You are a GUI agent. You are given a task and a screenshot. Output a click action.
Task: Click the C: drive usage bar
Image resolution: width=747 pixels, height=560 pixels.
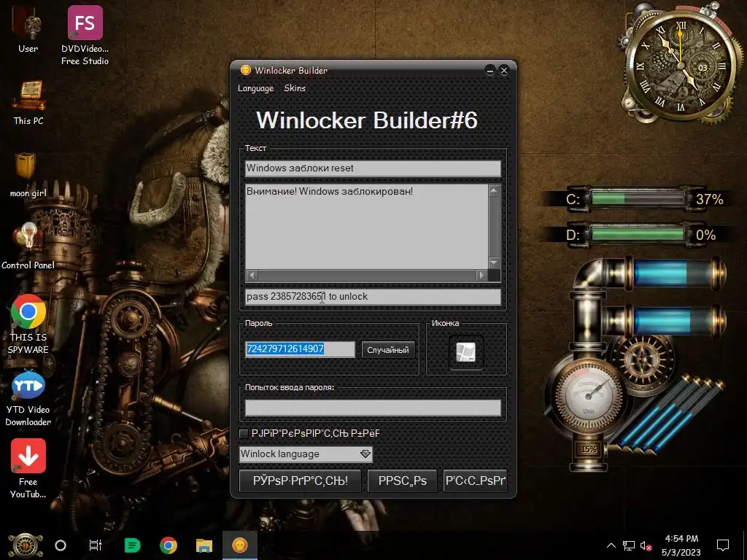[x=638, y=198]
